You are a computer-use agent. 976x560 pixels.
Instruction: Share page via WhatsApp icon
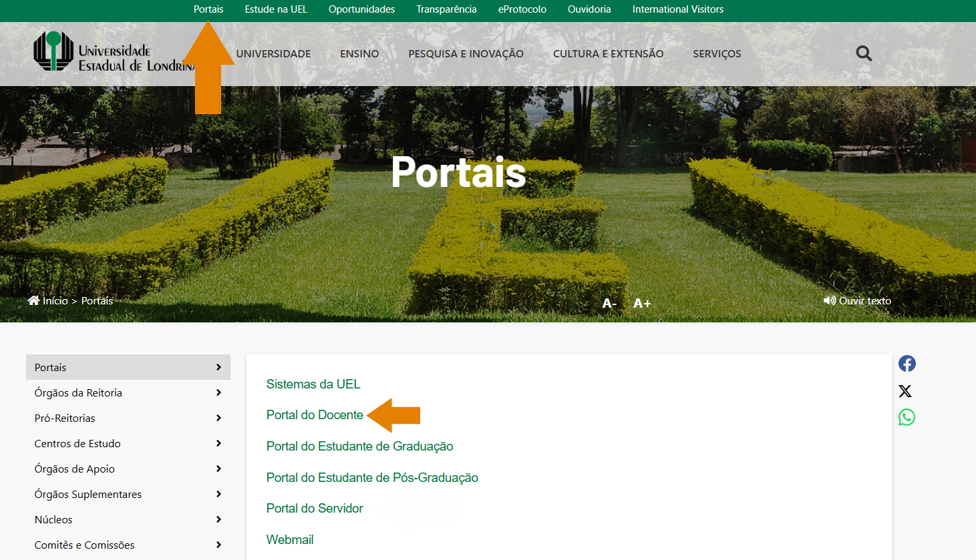(907, 417)
